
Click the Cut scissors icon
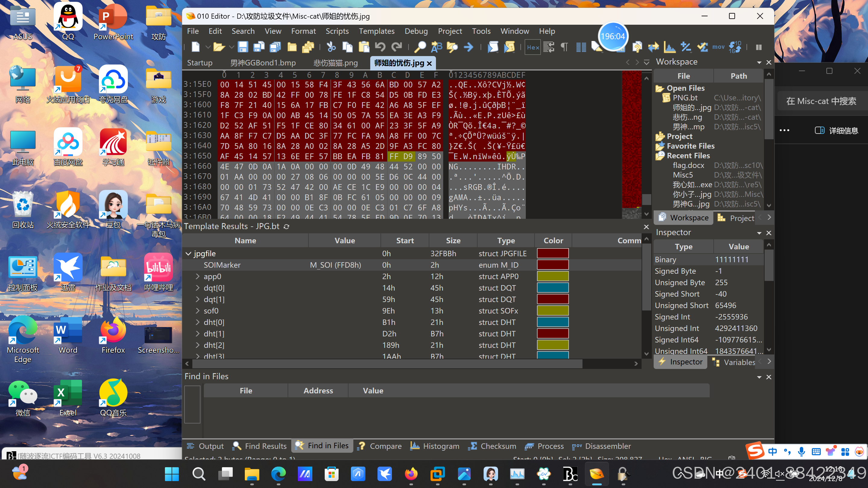(331, 47)
